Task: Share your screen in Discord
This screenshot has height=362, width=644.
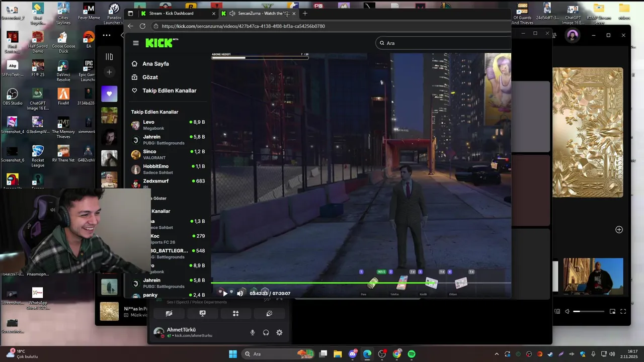Action: point(202,313)
